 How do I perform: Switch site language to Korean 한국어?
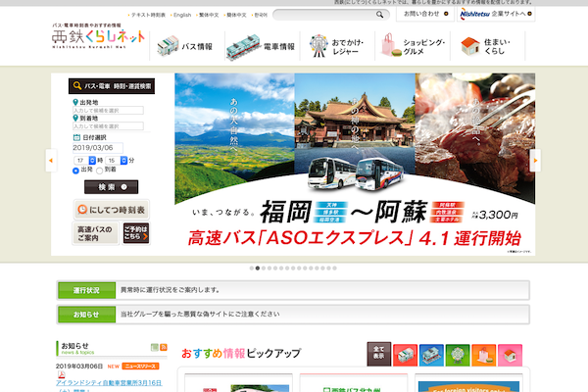coord(261,15)
